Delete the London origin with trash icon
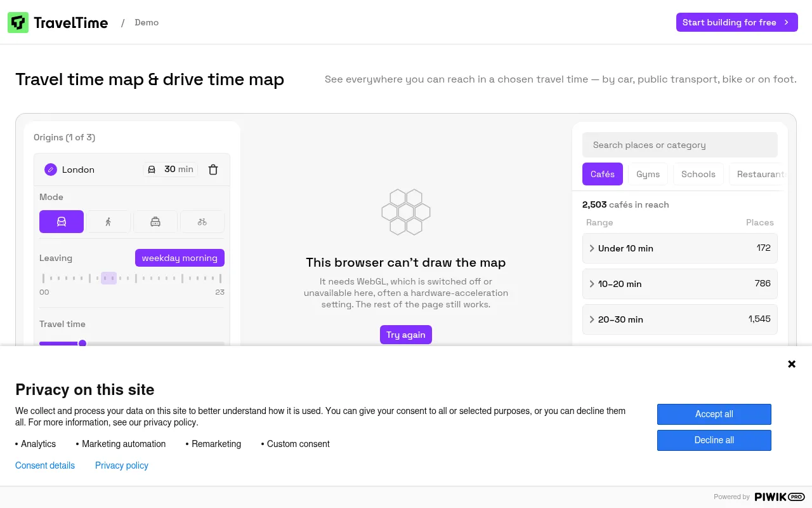 coord(213,170)
